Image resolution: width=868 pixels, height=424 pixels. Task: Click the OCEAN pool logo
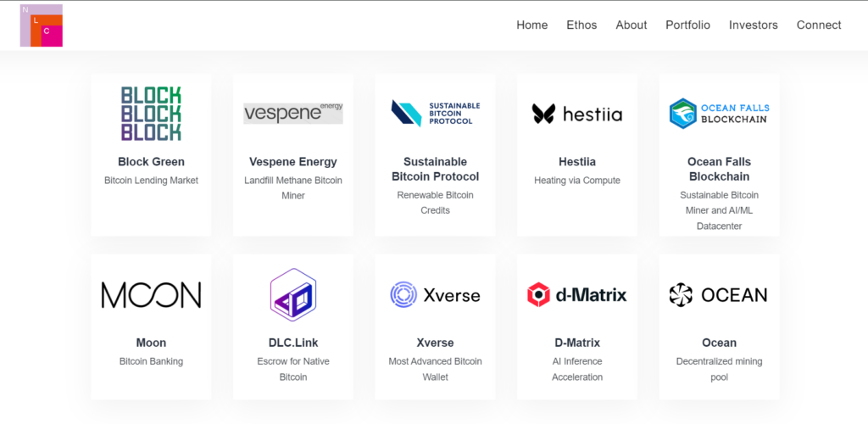tap(719, 294)
